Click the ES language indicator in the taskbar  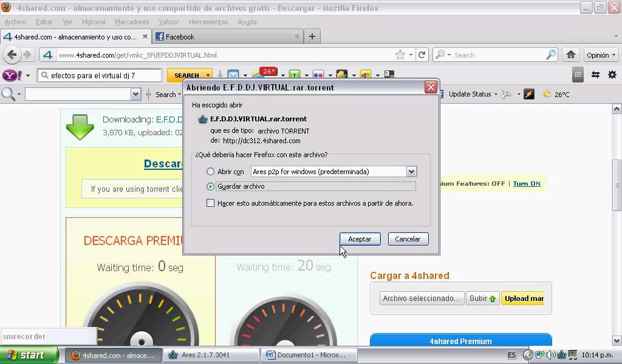click(x=511, y=355)
